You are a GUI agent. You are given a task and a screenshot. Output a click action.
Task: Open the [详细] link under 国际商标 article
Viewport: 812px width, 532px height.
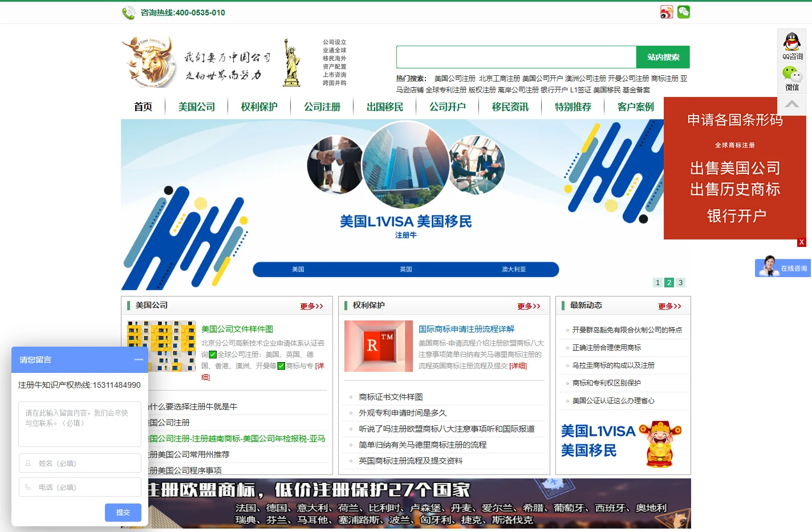pos(518,366)
